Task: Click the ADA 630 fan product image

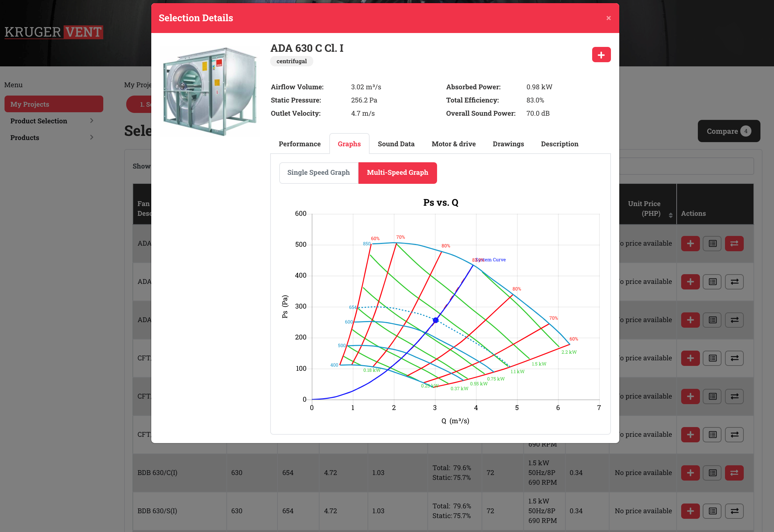Action: [x=210, y=91]
